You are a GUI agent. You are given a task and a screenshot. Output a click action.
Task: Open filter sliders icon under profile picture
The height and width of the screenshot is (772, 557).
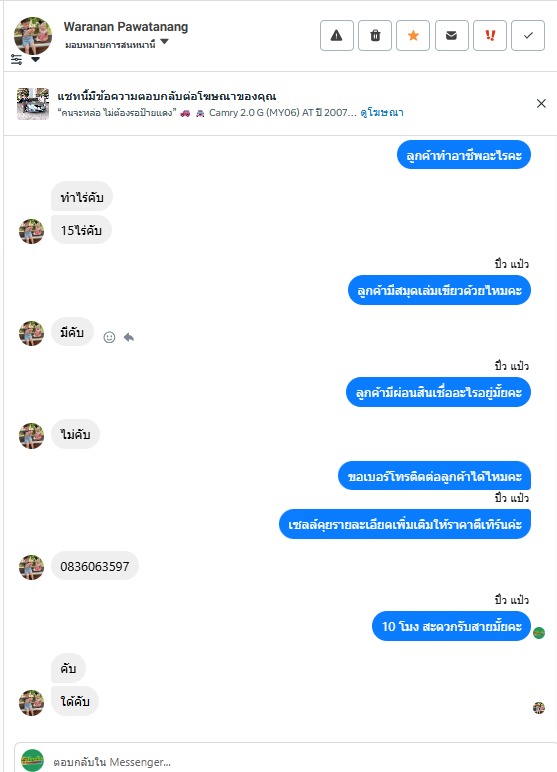coord(16,60)
